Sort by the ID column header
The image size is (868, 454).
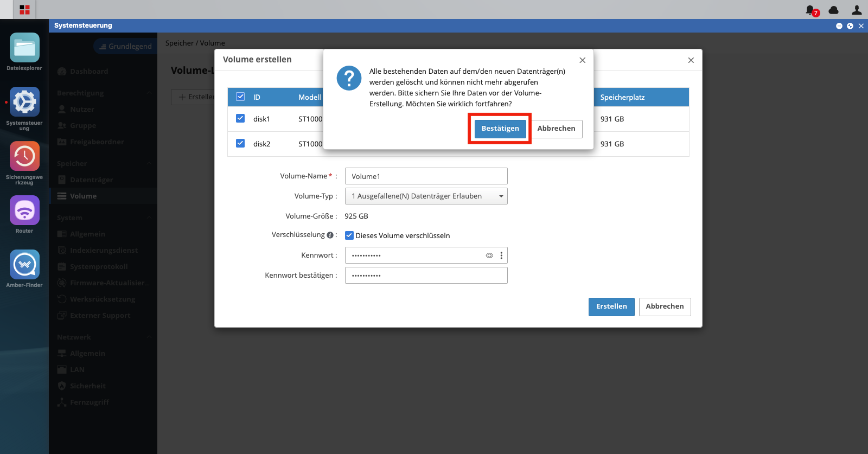tap(257, 97)
